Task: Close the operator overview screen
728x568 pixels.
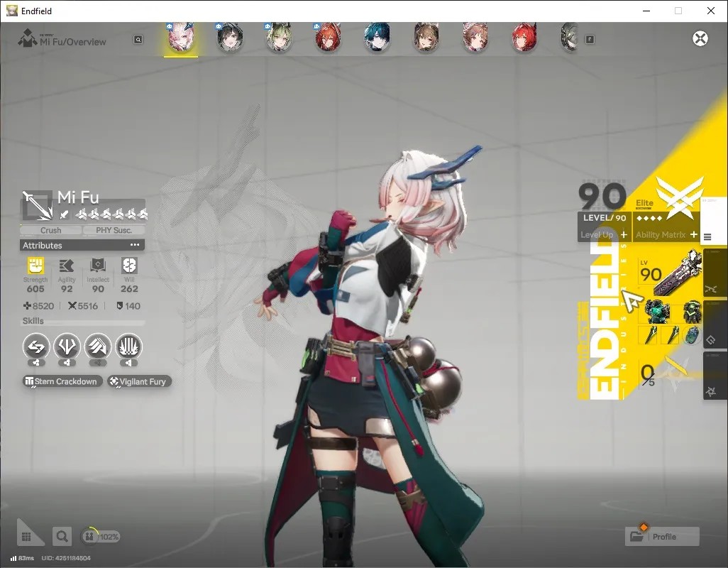Action: point(700,38)
